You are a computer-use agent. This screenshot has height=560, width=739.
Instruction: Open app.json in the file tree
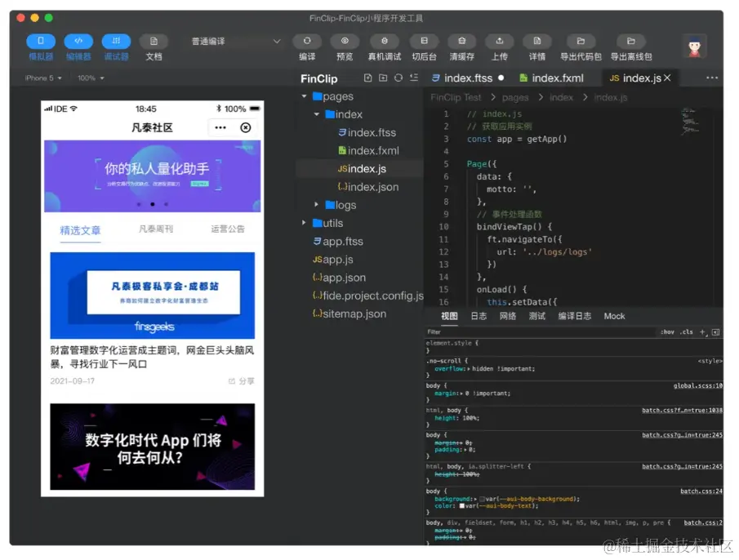[x=339, y=278]
